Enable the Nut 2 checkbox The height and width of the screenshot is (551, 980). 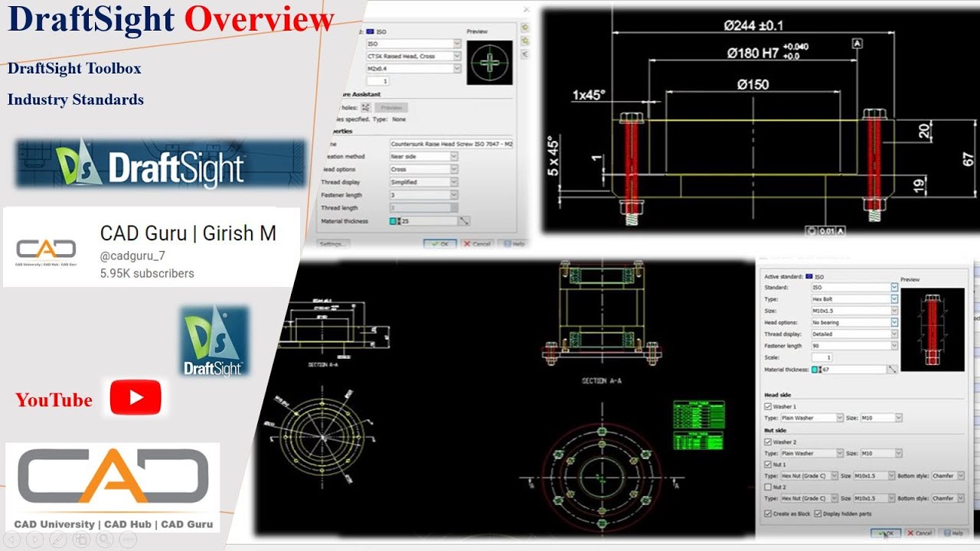click(x=768, y=487)
